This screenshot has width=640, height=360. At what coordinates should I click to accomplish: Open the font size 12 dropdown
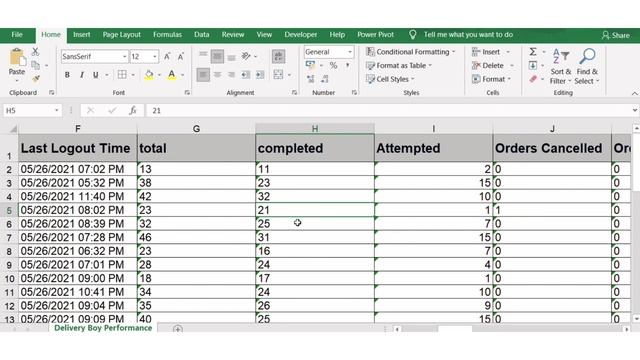point(155,56)
